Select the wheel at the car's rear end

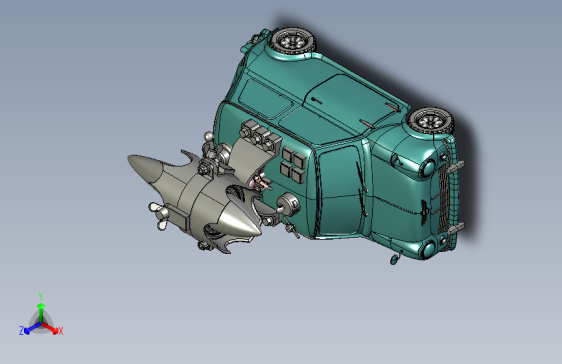coord(293,41)
